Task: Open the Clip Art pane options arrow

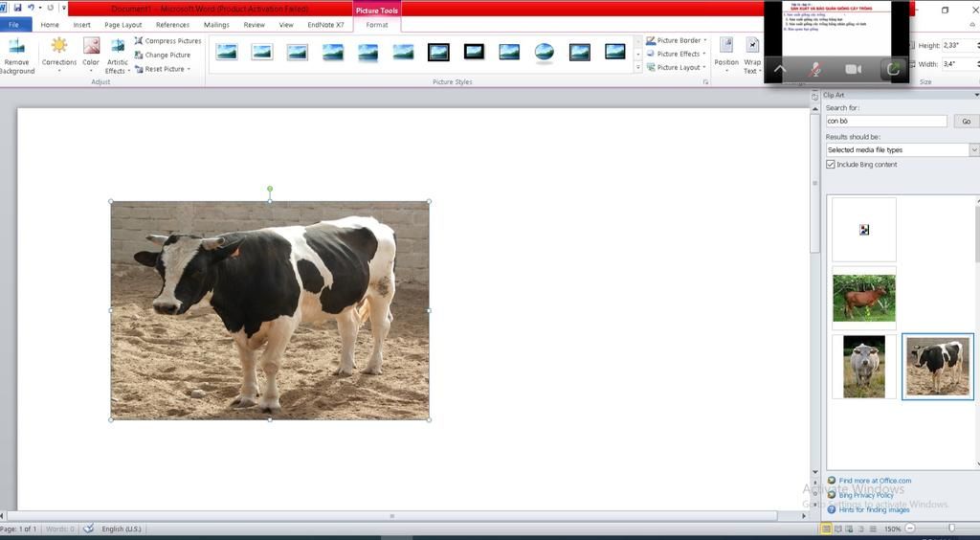Action: 976,95
